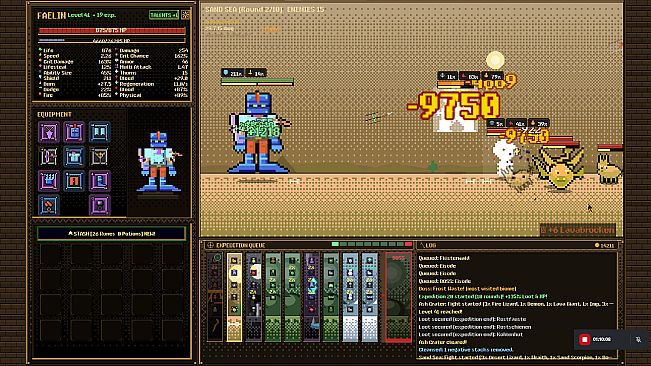Select the gauntlet glove equipment slot
651x366 pixels.
[49, 181]
